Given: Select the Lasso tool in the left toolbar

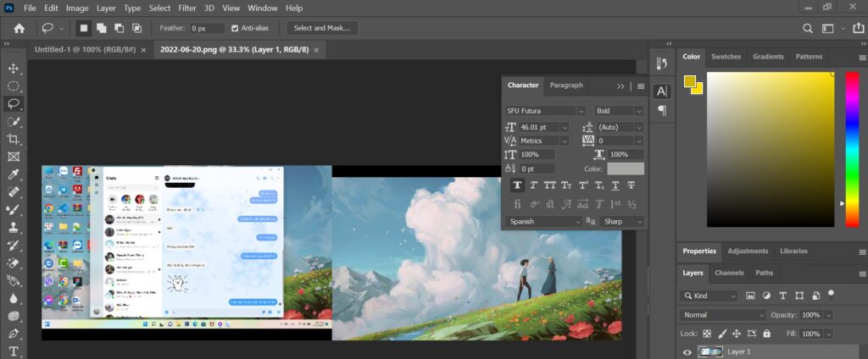Looking at the screenshot, I should (14, 103).
